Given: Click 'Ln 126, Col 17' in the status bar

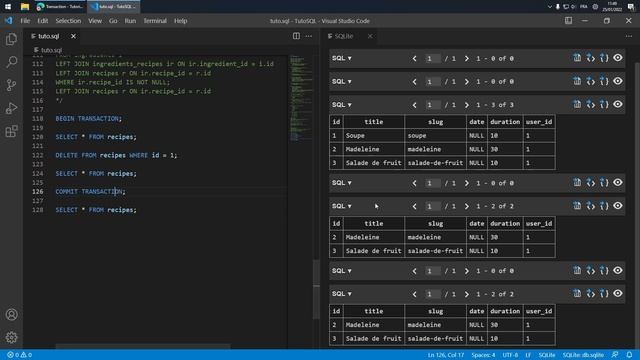Looking at the screenshot, I should click(446, 355).
